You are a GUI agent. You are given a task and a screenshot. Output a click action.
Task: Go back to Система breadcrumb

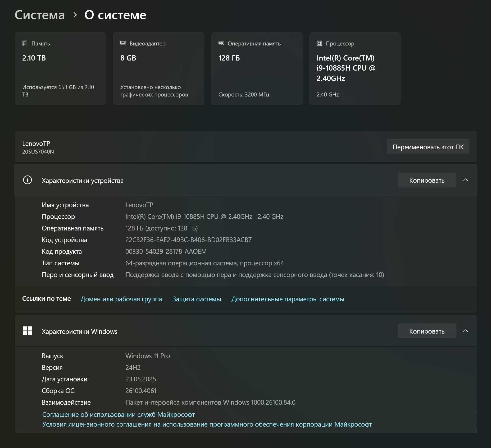click(x=40, y=15)
